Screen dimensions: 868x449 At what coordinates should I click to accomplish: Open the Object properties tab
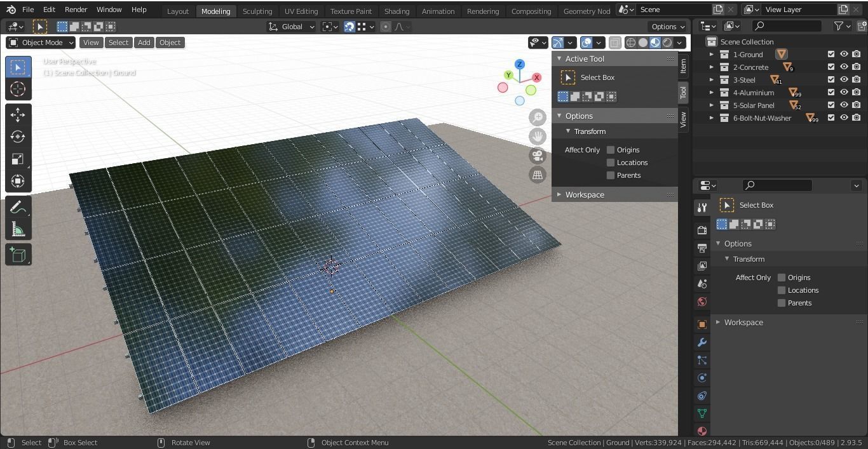click(x=702, y=324)
